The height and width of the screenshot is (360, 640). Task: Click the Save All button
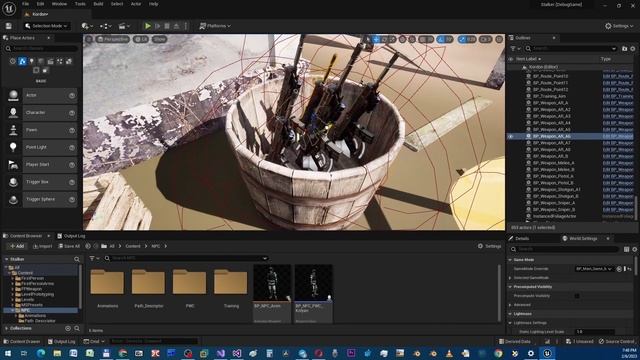tap(69, 247)
